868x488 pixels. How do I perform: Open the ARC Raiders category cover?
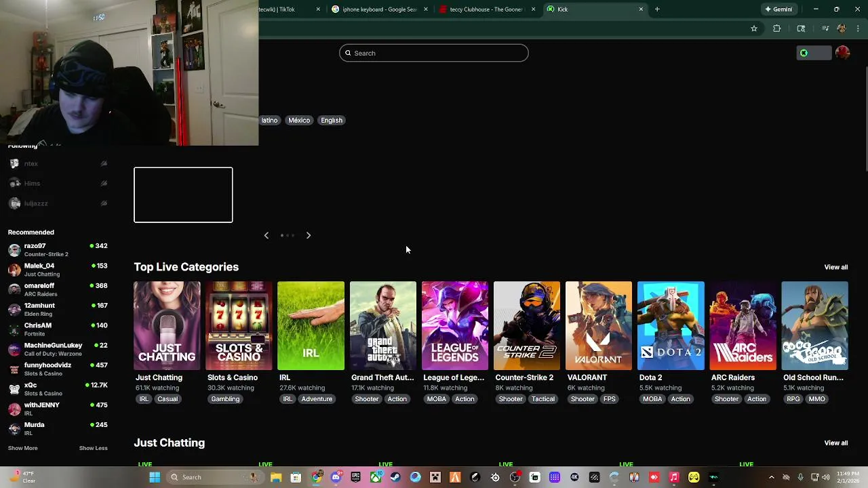[743, 325]
